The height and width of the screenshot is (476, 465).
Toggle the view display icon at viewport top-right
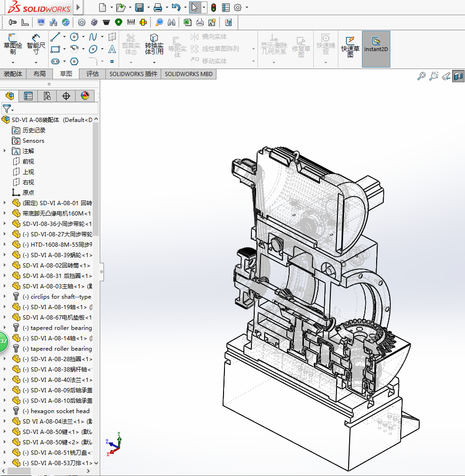click(458, 76)
